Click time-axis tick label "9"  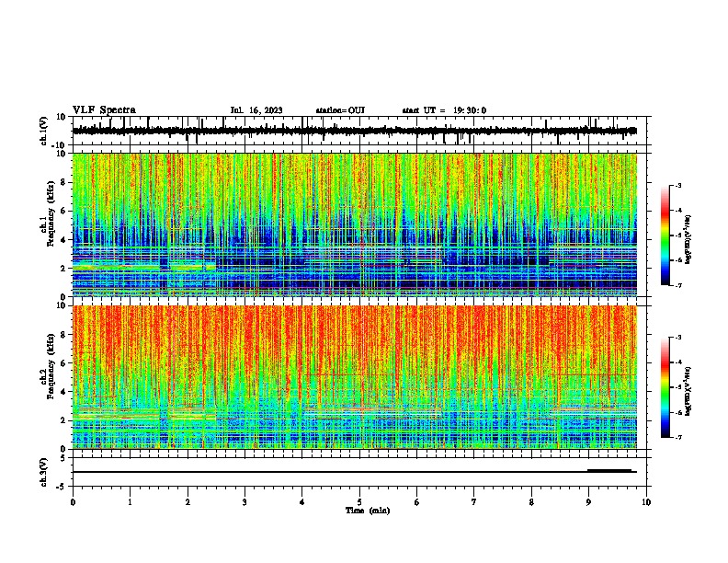point(588,502)
